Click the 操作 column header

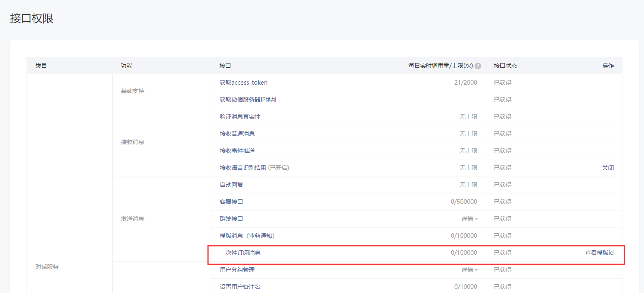(608, 66)
